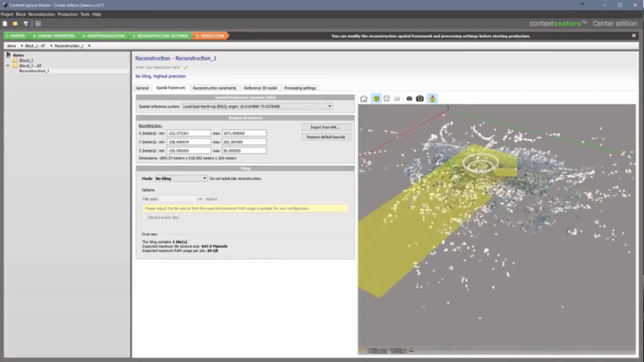Switch to the Reference 3D model tab

point(260,88)
